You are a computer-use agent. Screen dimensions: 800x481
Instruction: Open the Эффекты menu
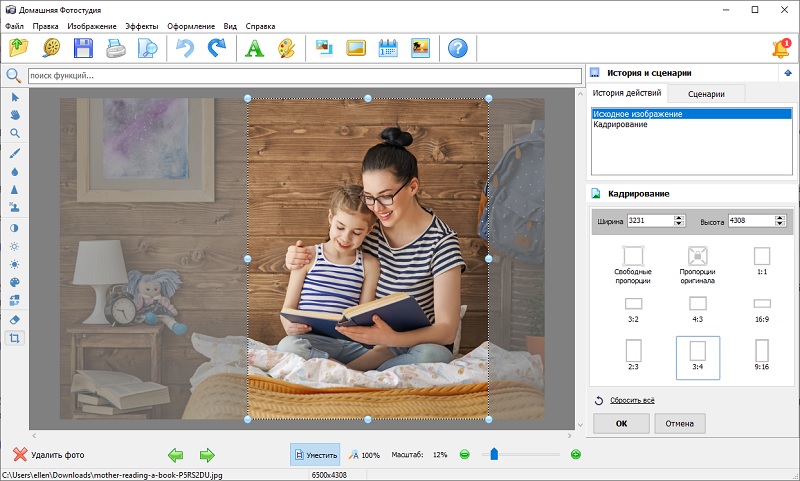[x=141, y=25]
